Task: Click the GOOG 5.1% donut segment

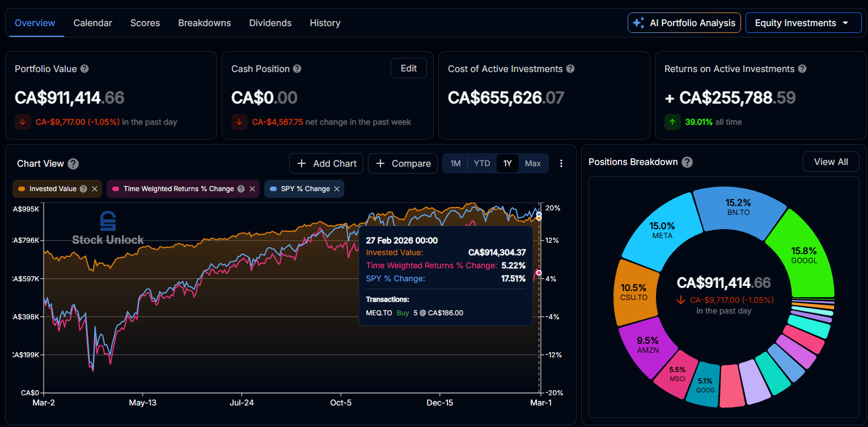Action: [x=705, y=384]
